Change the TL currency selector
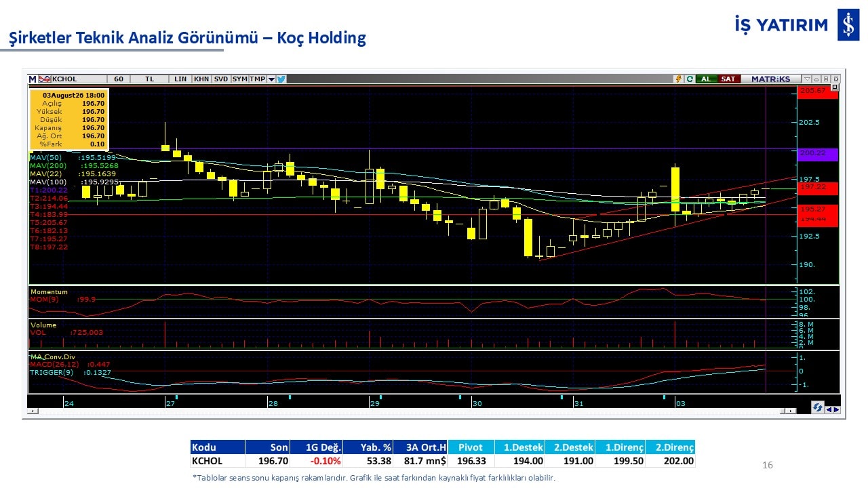The width and height of the screenshot is (868, 488). [x=150, y=79]
